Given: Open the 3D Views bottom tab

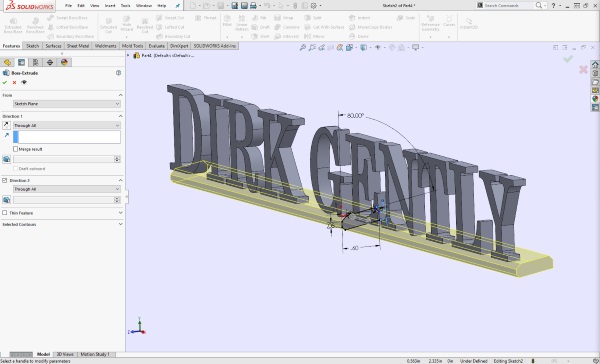Looking at the screenshot, I should pos(65,354).
